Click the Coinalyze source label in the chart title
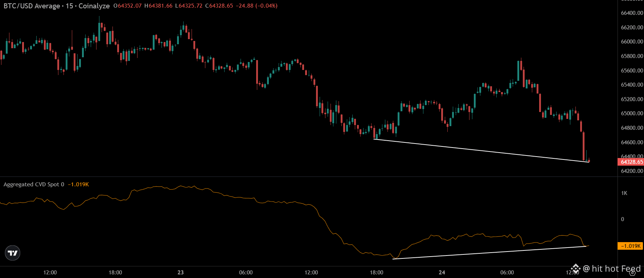Image resolution: width=644 pixels, height=278 pixels. tap(94, 6)
